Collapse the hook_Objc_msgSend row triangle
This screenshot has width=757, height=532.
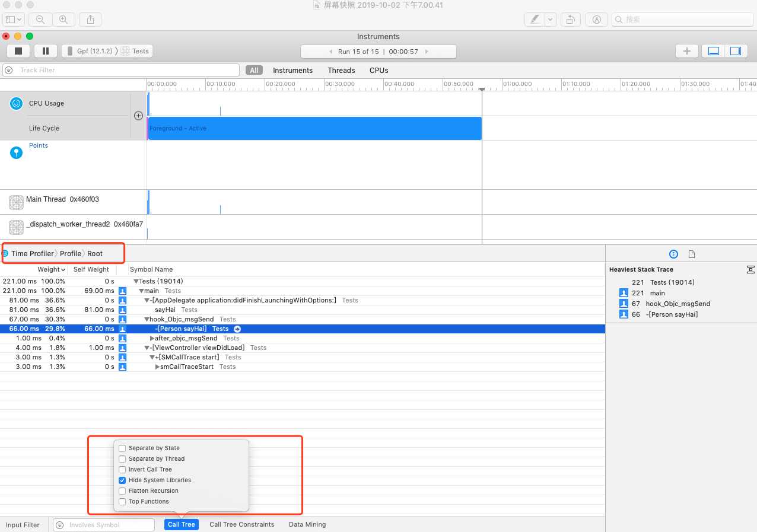147,319
